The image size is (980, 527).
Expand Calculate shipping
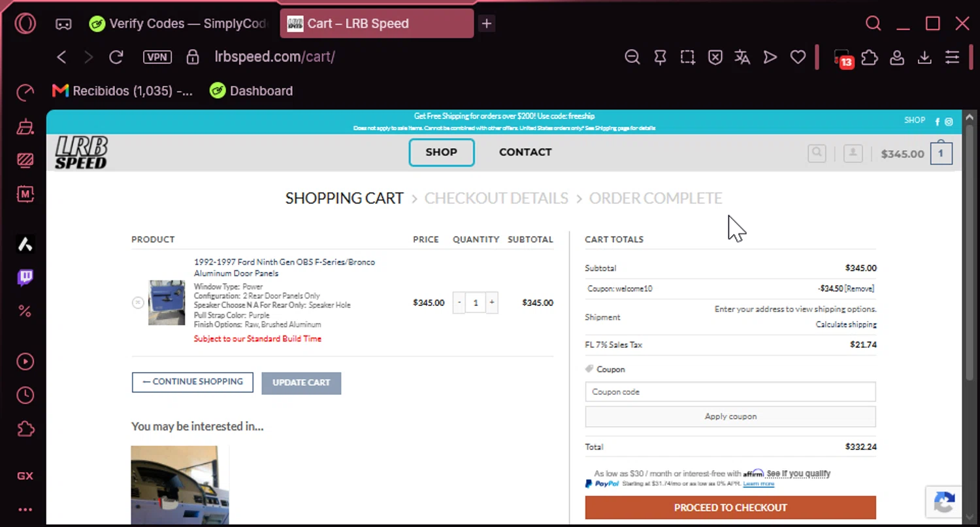pos(846,325)
